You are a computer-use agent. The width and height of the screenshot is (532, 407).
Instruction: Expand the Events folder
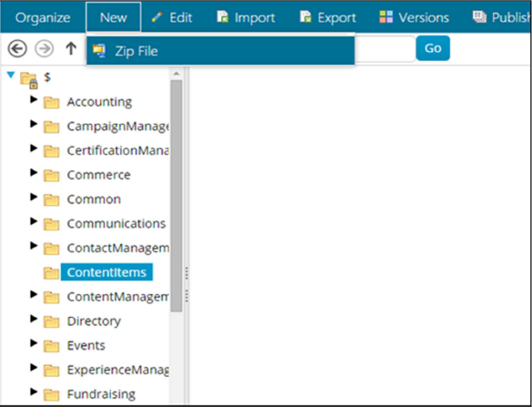[x=34, y=343]
